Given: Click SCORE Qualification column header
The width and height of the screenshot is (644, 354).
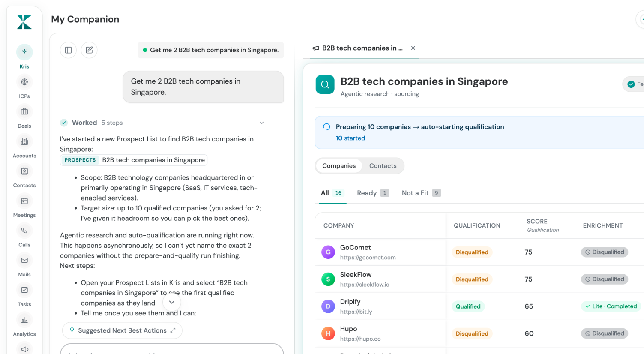Looking at the screenshot, I should coord(543,225).
